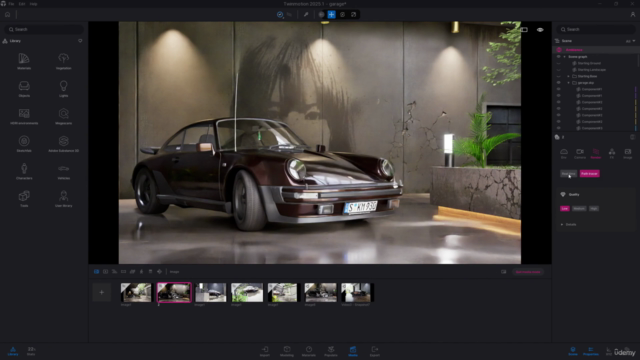Switch to the Image tab

627,153
